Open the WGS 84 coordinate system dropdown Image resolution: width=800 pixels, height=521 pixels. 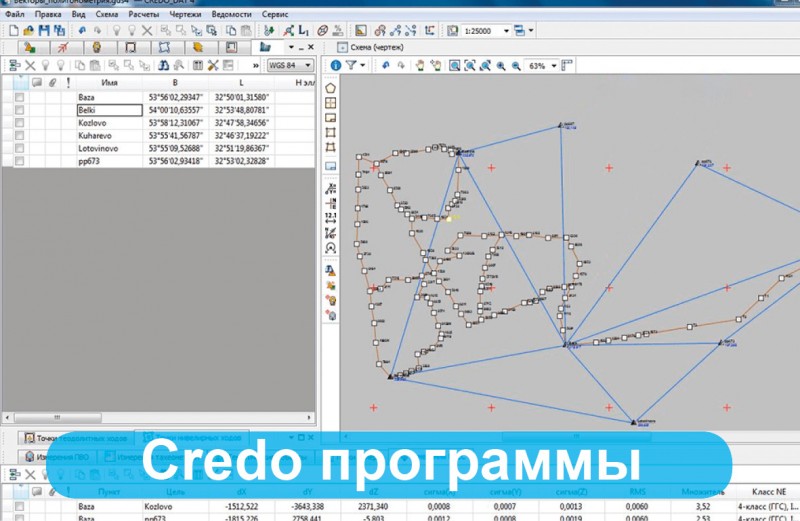click(x=308, y=65)
